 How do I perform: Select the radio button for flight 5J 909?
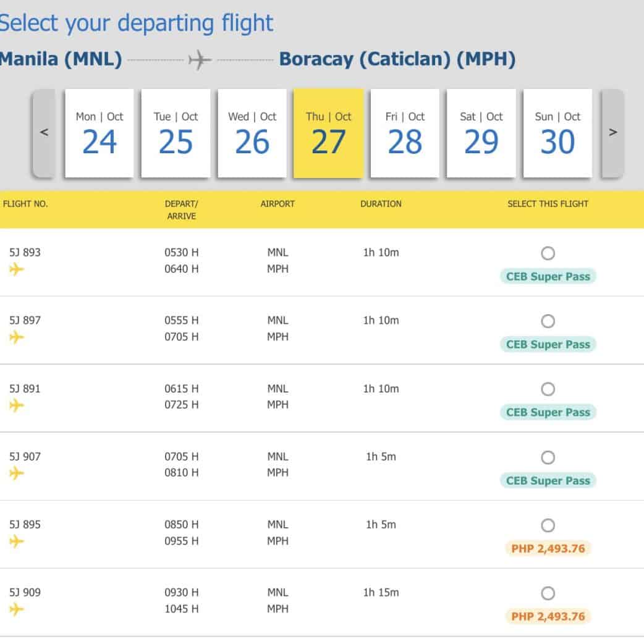click(x=548, y=593)
